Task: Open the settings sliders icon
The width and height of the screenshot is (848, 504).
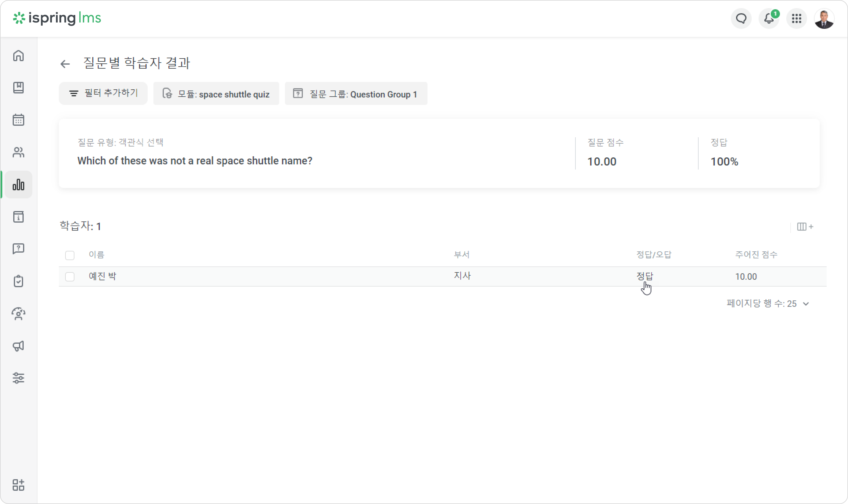Action: [18, 378]
